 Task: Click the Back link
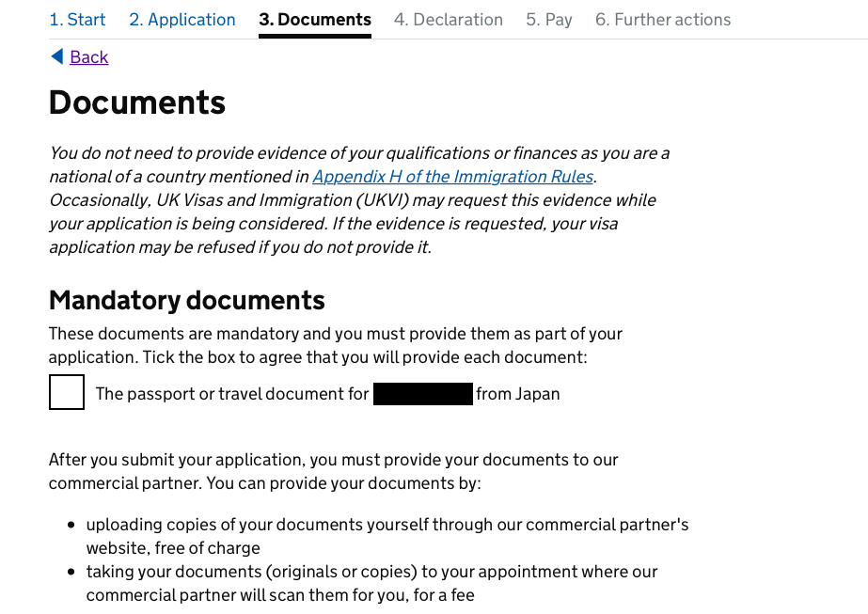point(89,57)
